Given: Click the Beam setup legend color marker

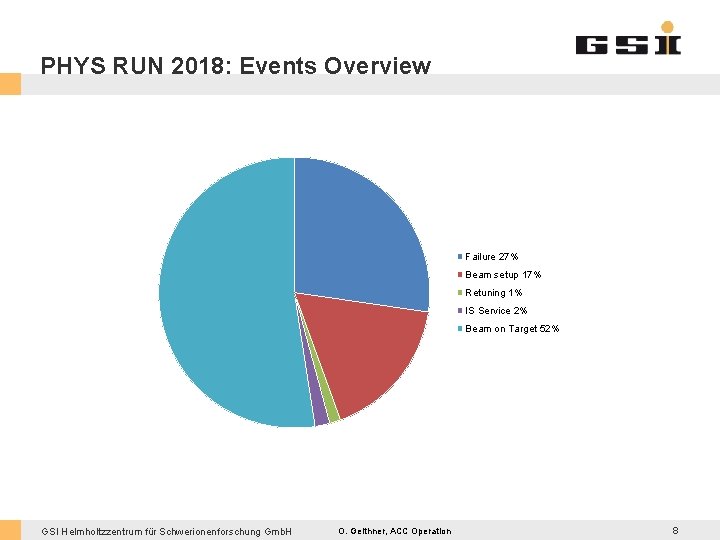Looking at the screenshot, I should point(460,275).
